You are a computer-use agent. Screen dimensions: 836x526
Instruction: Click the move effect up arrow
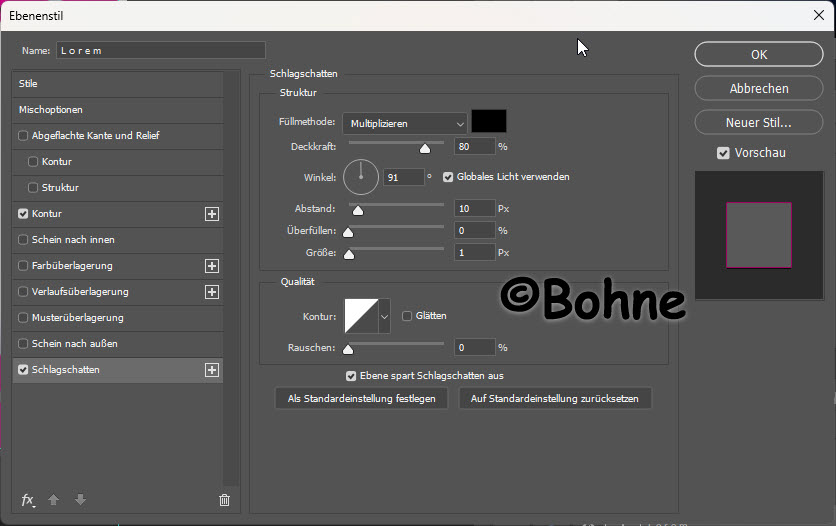[x=55, y=500]
